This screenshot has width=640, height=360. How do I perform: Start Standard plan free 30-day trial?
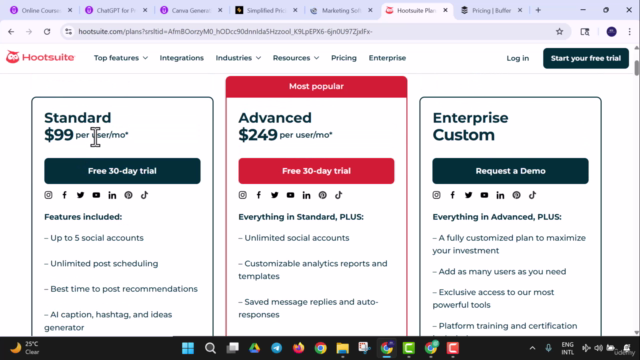[x=122, y=171]
